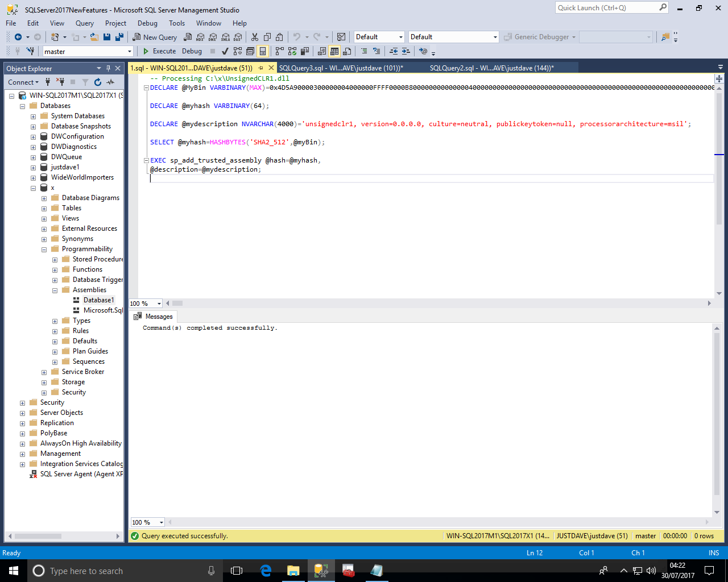Switch to the SQLQuery3.sql tab

(x=340, y=68)
